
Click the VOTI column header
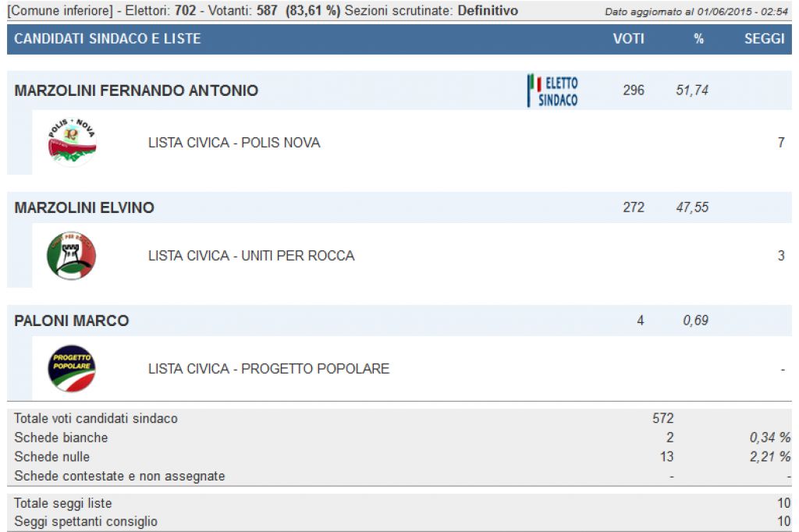point(628,39)
